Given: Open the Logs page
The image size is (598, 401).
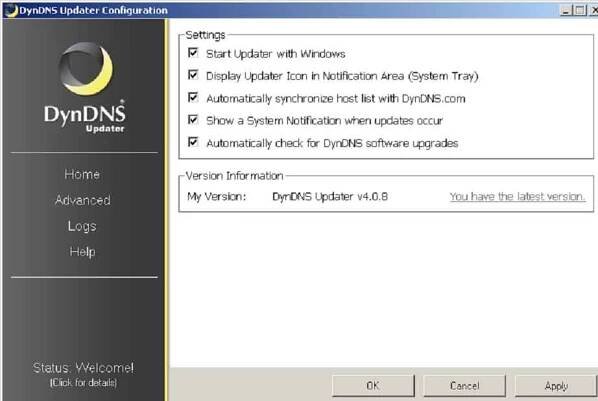Looking at the screenshot, I should [82, 226].
